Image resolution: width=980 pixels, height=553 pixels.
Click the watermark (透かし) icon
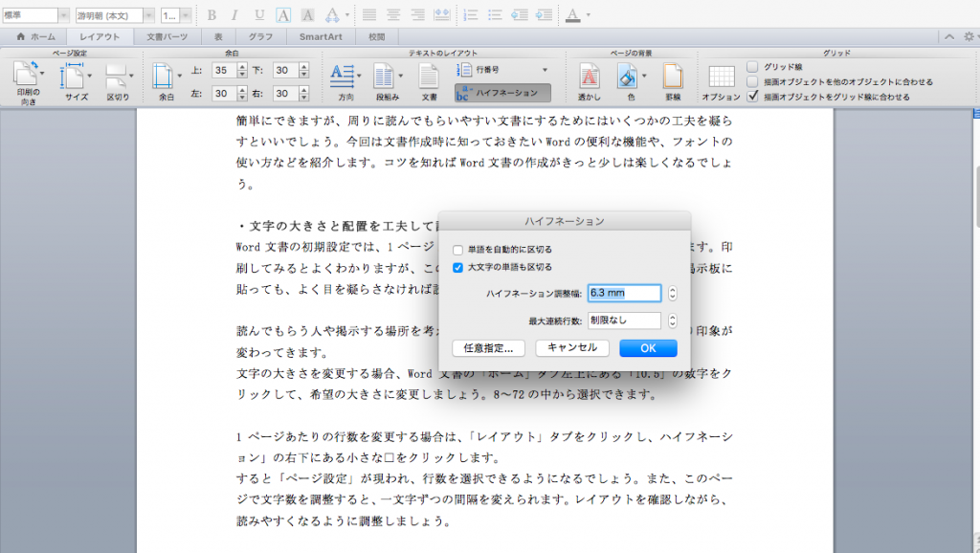[x=589, y=77]
